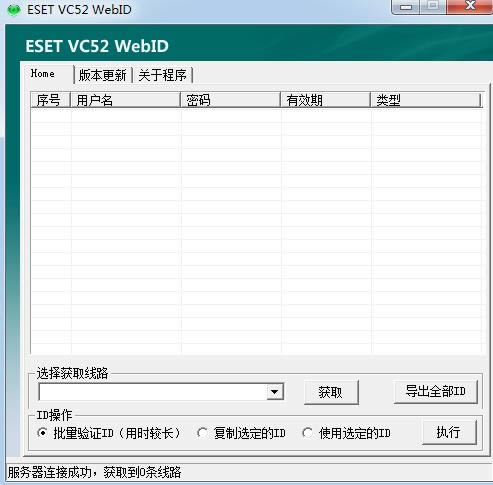Sort by the 有效期 column header
This screenshot has height=485, width=493.
click(325, 100)
